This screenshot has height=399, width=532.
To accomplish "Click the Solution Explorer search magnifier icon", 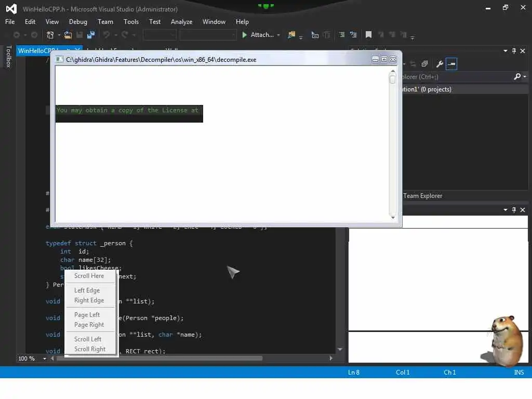I will pos(517,77).
